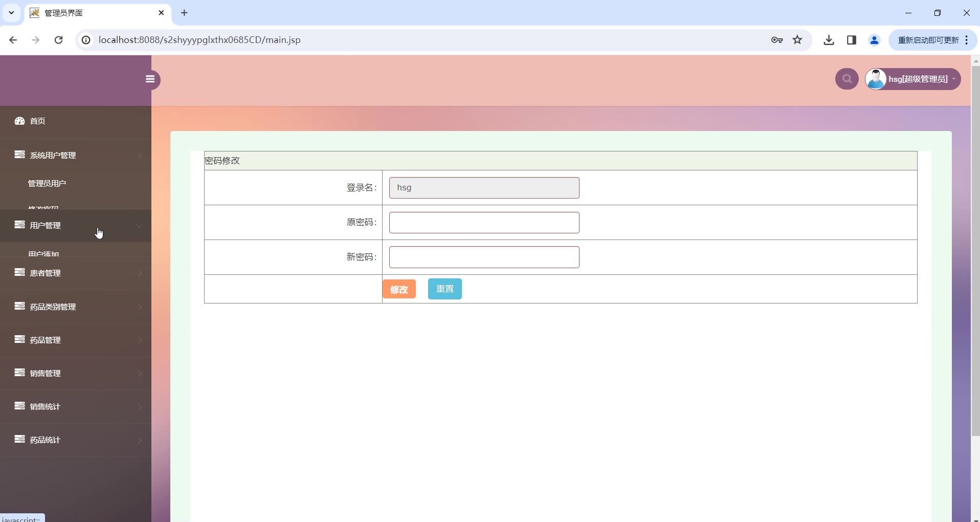980x522 pixels.
Task: Click the search magnifier icon in the header
Action: [x=847, y=79]
